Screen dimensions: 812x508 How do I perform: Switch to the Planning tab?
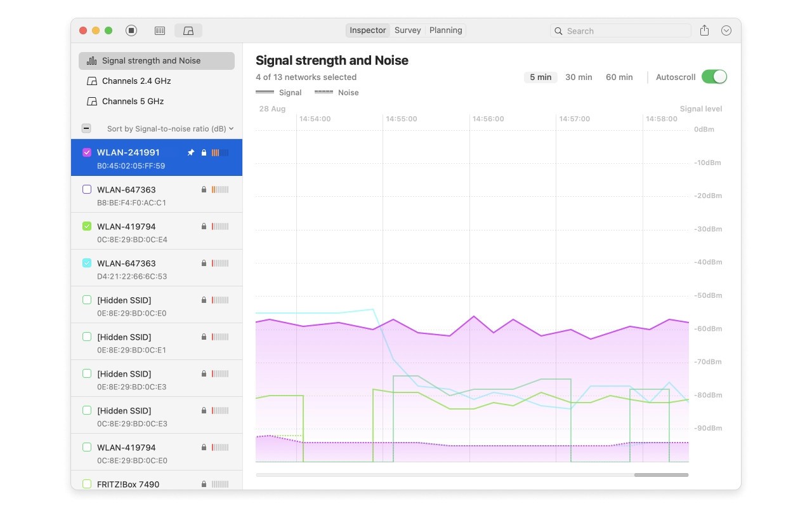[445, 30]
